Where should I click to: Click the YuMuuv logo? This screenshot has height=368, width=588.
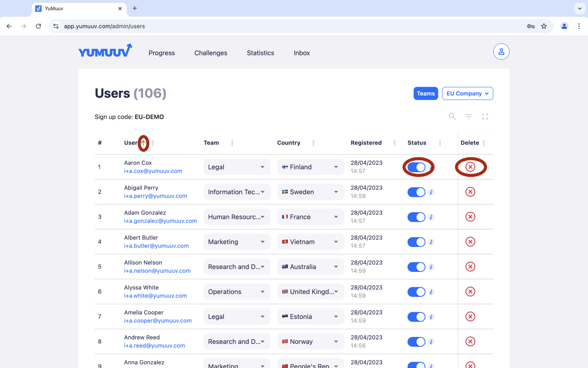(105, 51)
